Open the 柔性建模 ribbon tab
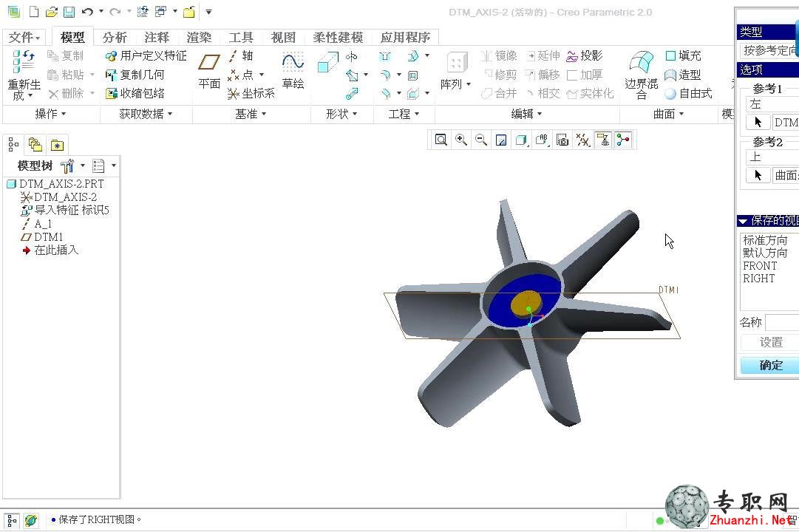This screenshot has width=799, height=532. point(338,37)
